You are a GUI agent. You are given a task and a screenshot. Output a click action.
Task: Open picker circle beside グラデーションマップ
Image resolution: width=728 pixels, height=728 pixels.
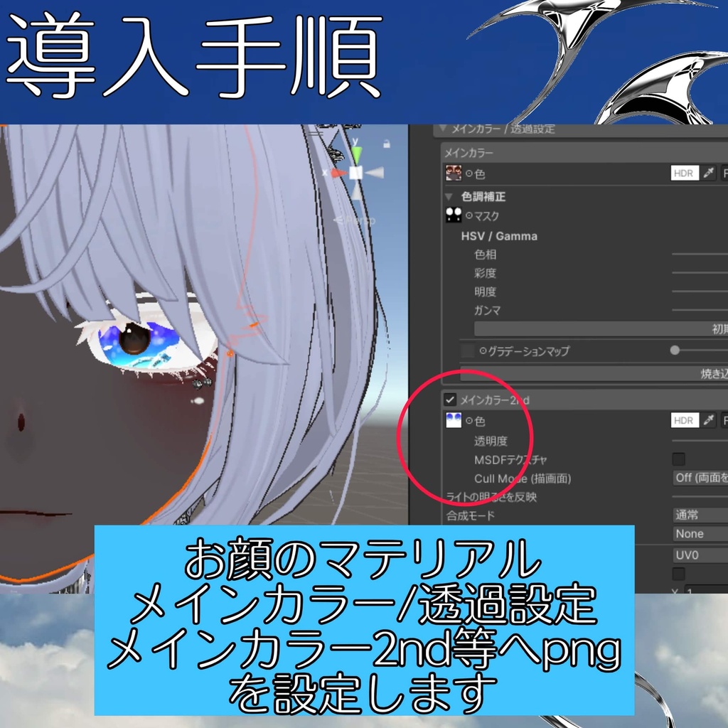click(x=483, y=351)
